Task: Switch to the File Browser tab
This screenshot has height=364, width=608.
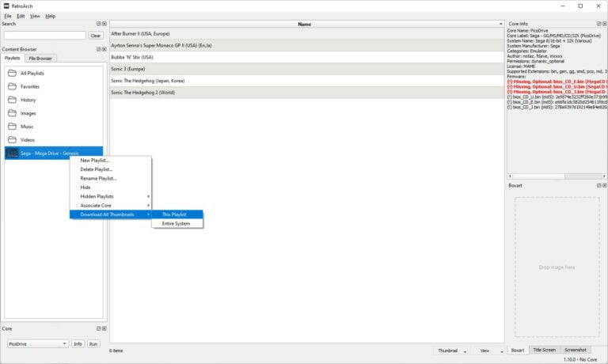Action: tap(40, 59)
